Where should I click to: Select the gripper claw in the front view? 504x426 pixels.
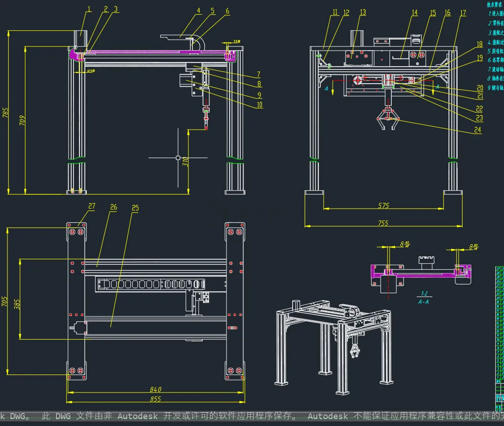pyautogui.click(x=388, y=119)
